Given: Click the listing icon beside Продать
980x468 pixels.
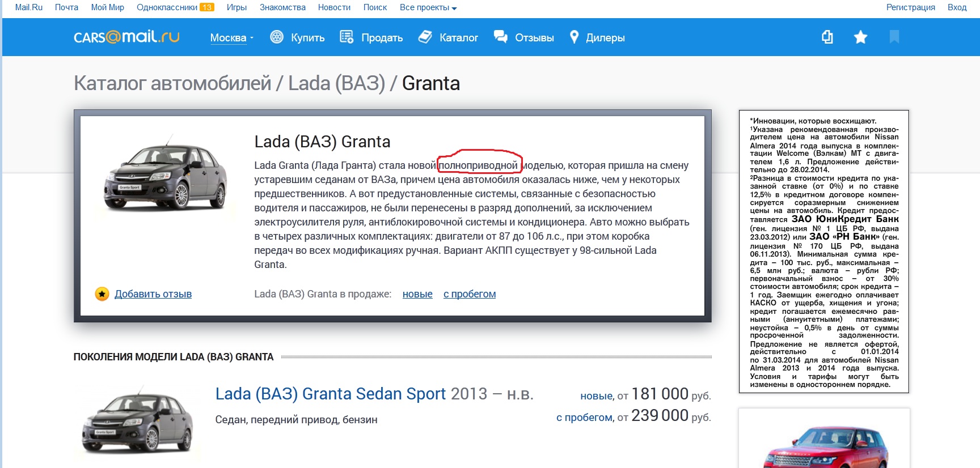Looking at the screenshot, I should point(347,37).
